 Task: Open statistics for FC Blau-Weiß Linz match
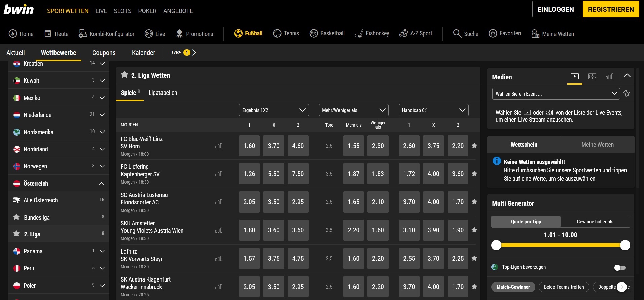coord(219,146)
